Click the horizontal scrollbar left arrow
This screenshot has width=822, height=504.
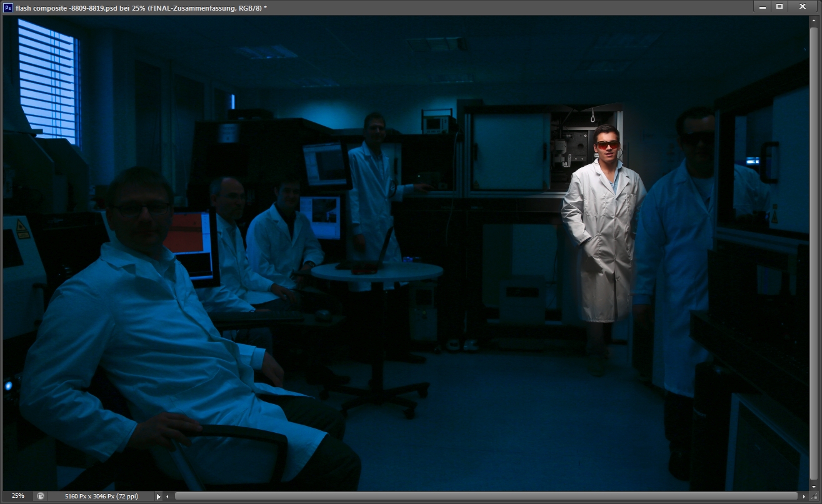click(168, 497)
